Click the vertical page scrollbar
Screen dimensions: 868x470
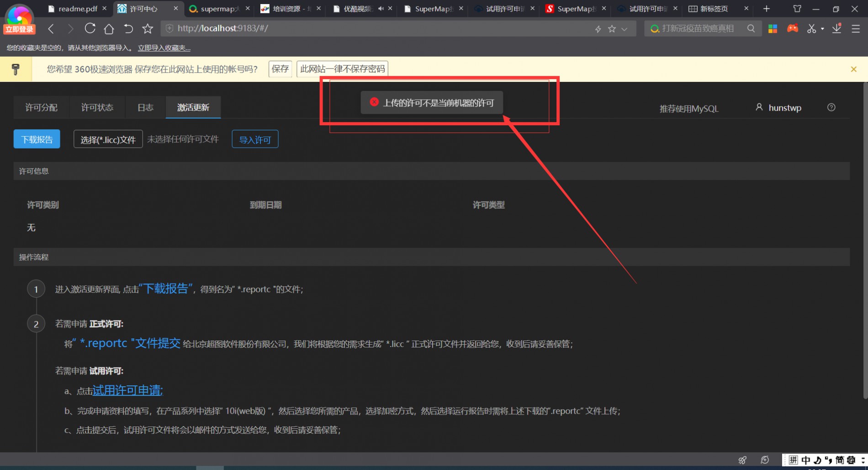865,241
